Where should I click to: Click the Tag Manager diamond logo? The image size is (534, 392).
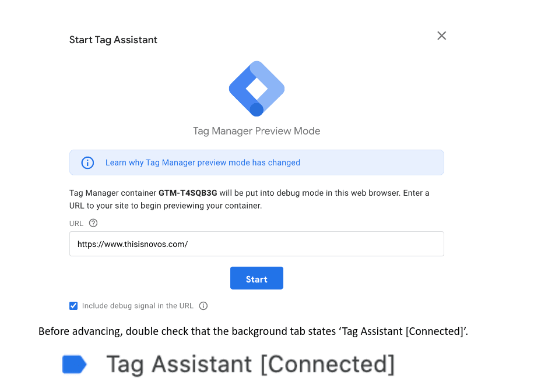coord(257,89)
